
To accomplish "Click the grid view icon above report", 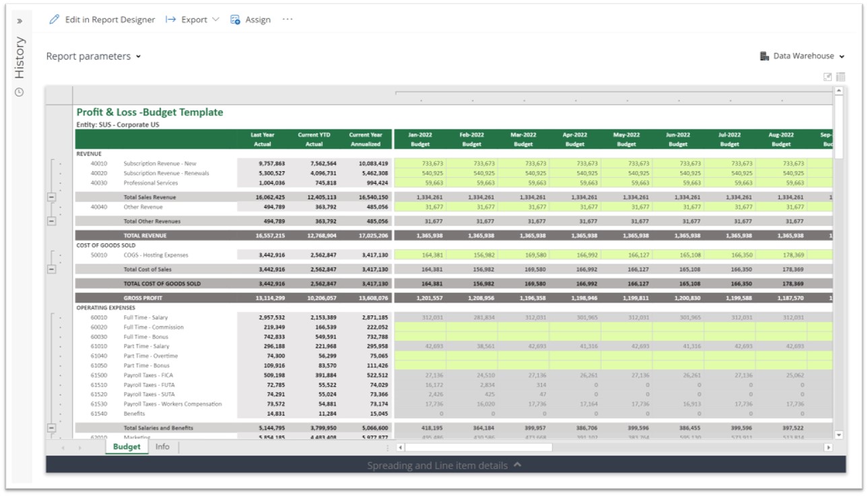I will click(x=840, y=77).
